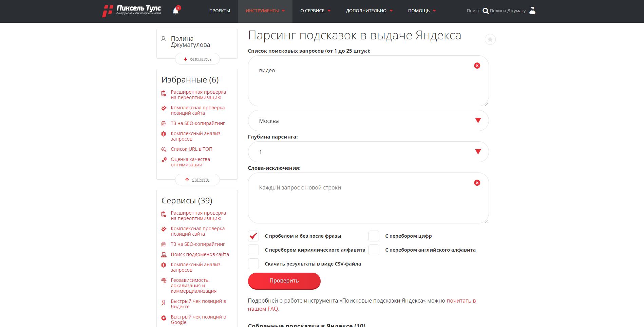Click gear icon of Комплексный анализ in Избранные
Viewport: 644px width, 327px height.
point(164,134)
